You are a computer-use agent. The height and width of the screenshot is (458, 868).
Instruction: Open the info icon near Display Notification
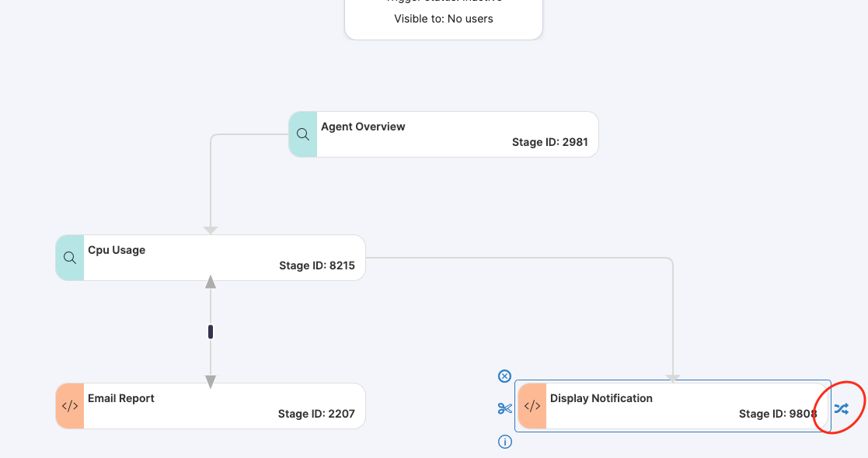(504, 441)
